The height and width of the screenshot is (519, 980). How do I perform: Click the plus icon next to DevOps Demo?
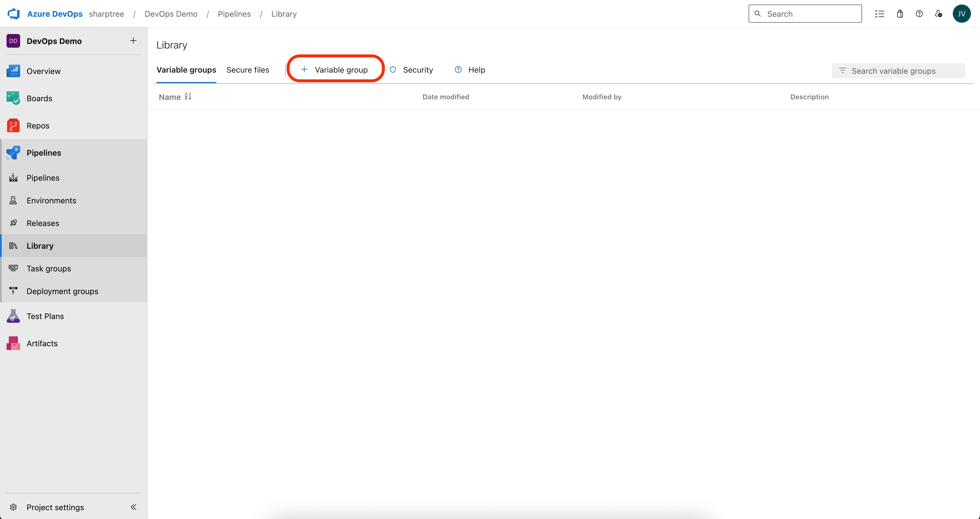click(133, 40)
